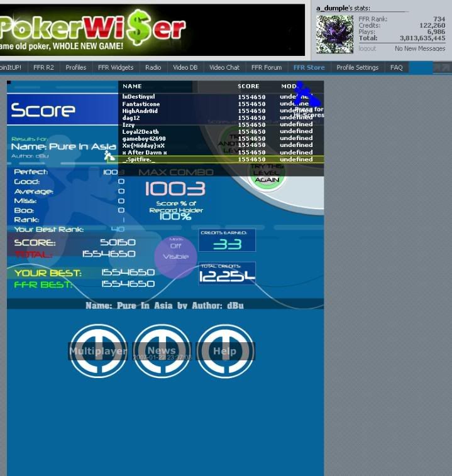Click the logout link
452x476 pixels.
tap(367, 48)
